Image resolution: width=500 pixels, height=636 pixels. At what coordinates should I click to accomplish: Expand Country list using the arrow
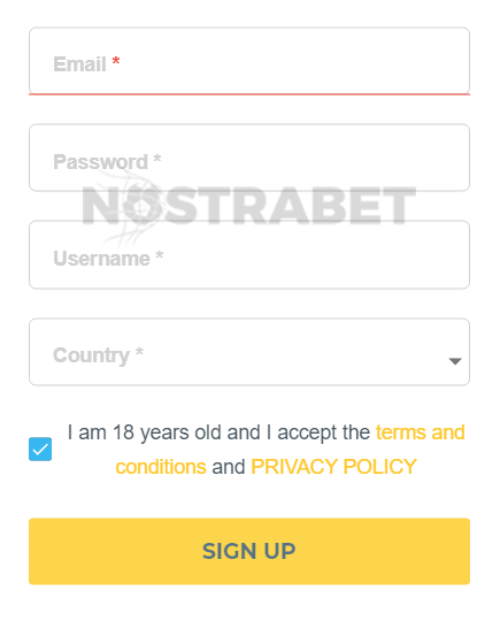(455, 361)
